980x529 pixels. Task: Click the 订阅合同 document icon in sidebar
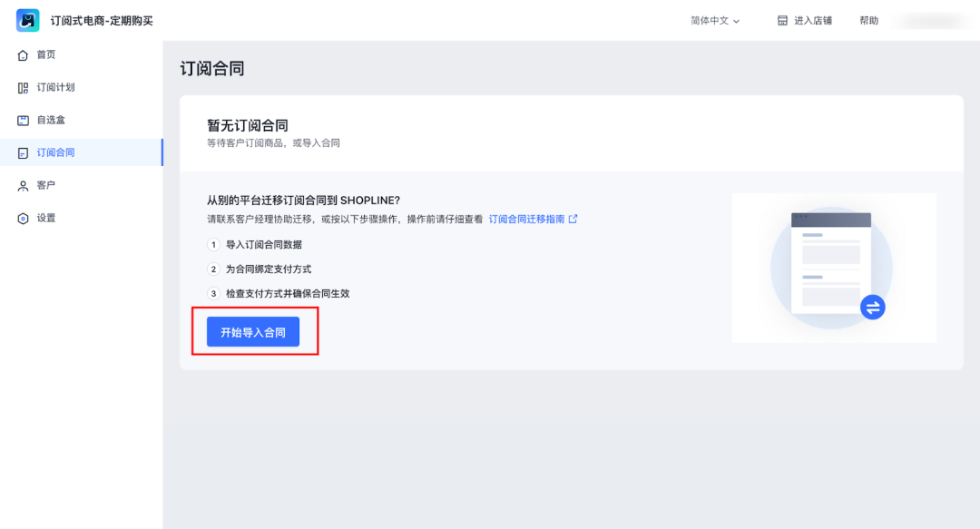24,153
